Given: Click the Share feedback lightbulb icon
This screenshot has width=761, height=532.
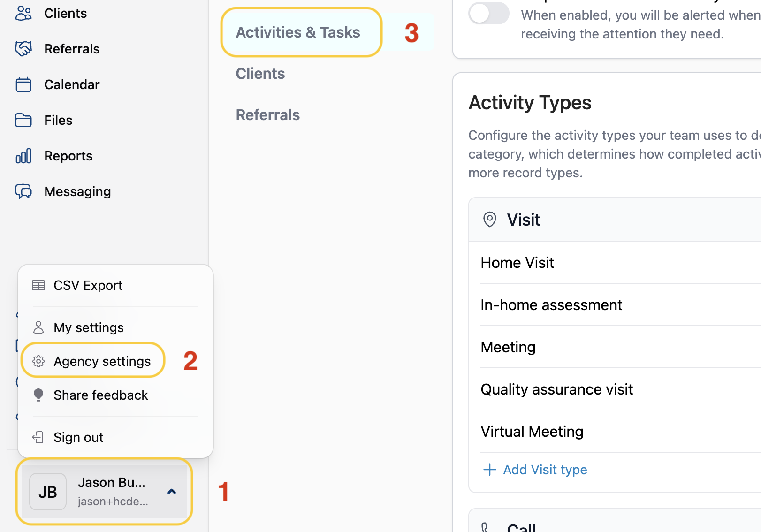Looking at the screenshot, I should click(38, 395).
